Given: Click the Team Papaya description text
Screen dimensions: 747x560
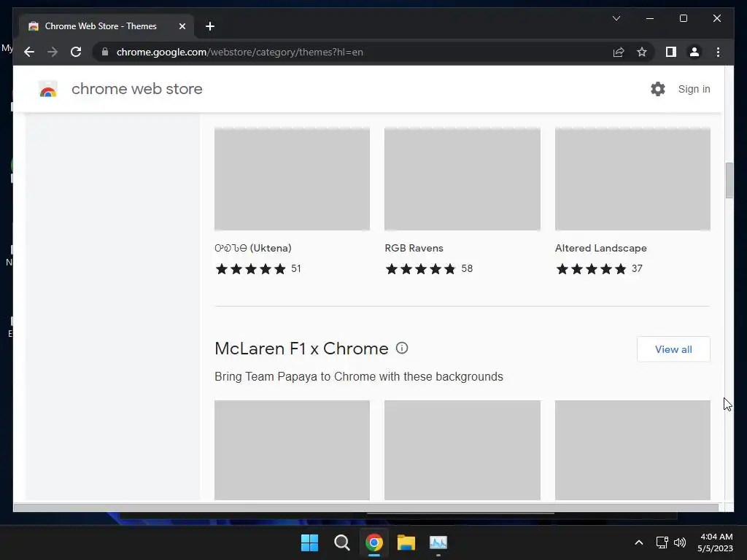Looking at the screenshot, I should pyautogui.click(x=359, y=377).
